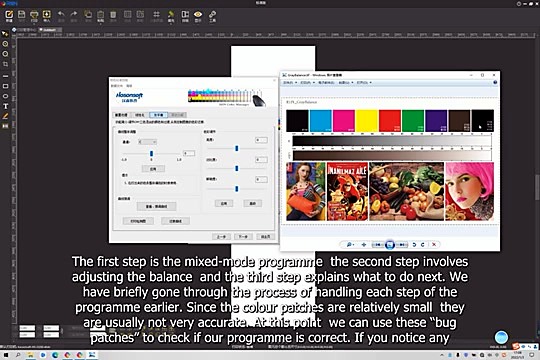Click the yellow color patch in photo viewer
Viewport: 540px width, 360px height.
click(x=367, y=121)
